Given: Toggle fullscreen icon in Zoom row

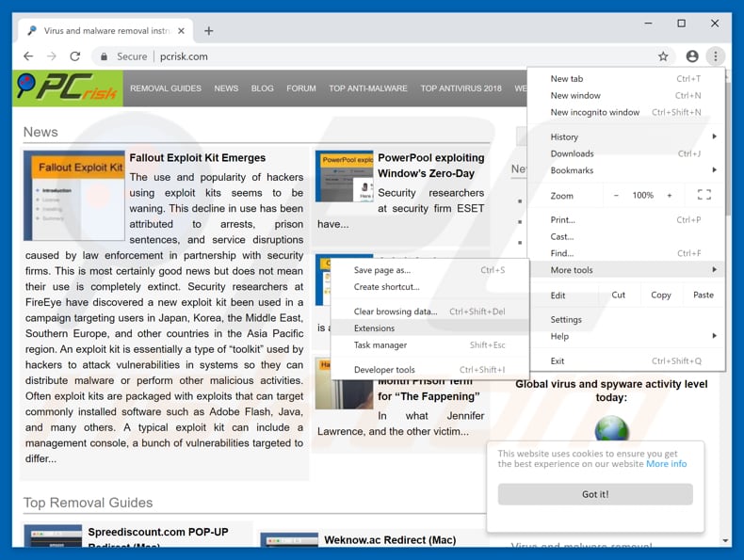Looking at the screenshot, I should tap(704, 195).
